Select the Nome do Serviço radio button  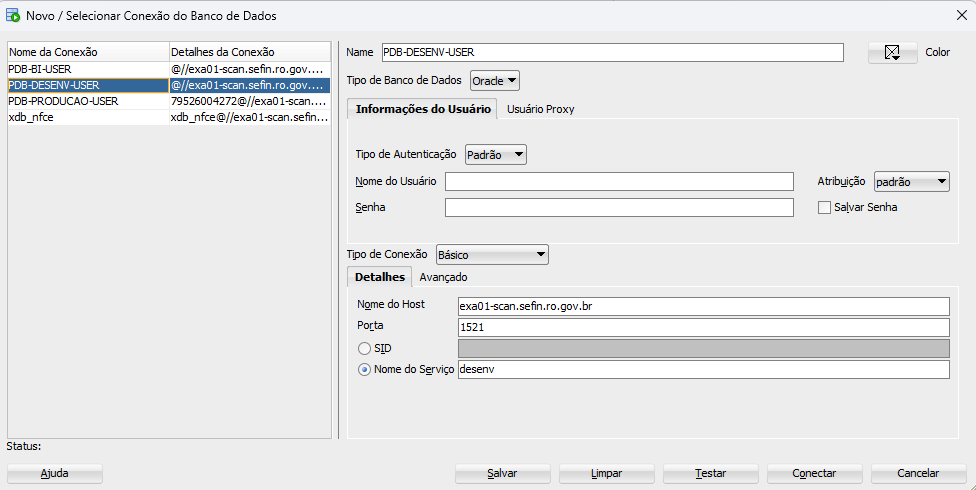click(x=364, y=369)
